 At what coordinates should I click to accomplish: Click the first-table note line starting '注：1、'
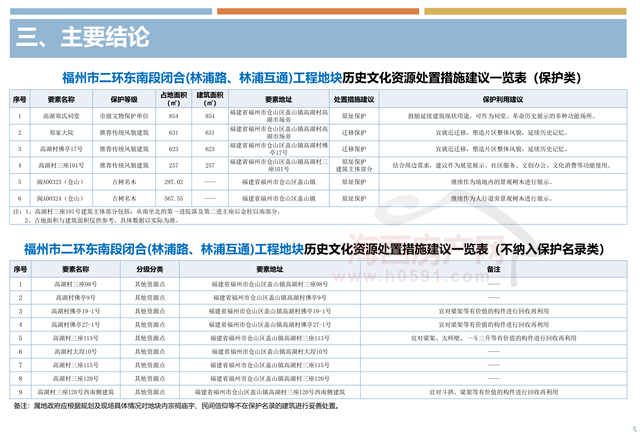tap(147, 212)
